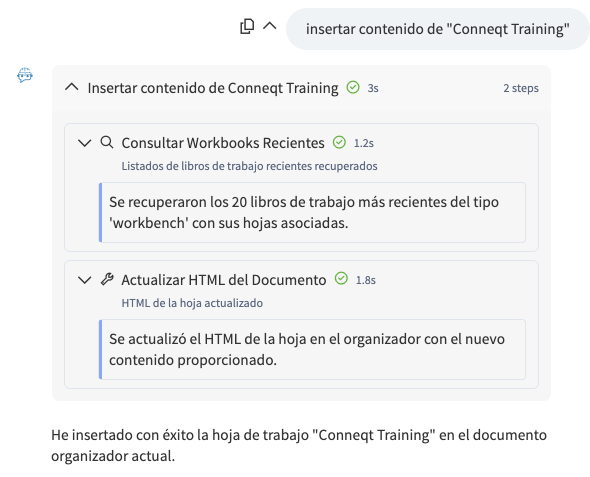Click the 3s duration label
This screenshot has width=590, height=477.
(x=373, y=88)
